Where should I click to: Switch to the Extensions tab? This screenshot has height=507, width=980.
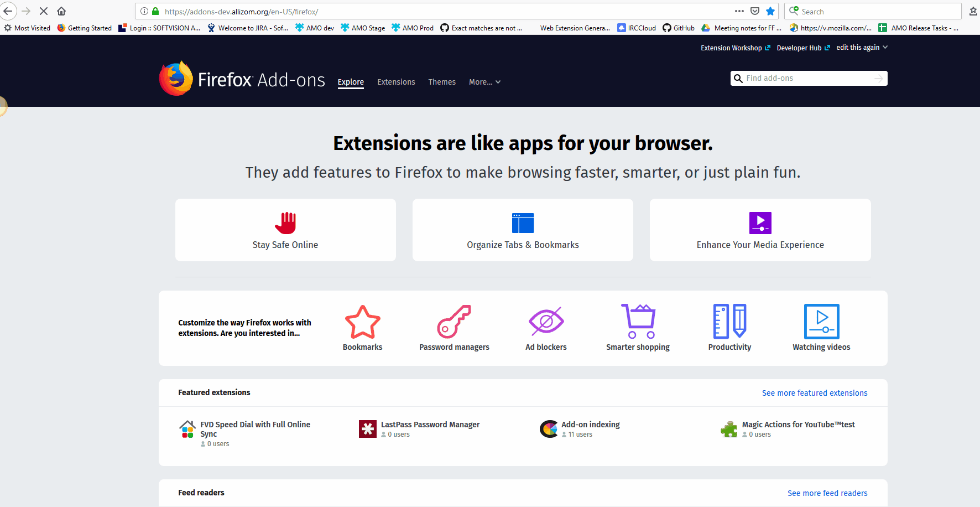tap(396, 82)
